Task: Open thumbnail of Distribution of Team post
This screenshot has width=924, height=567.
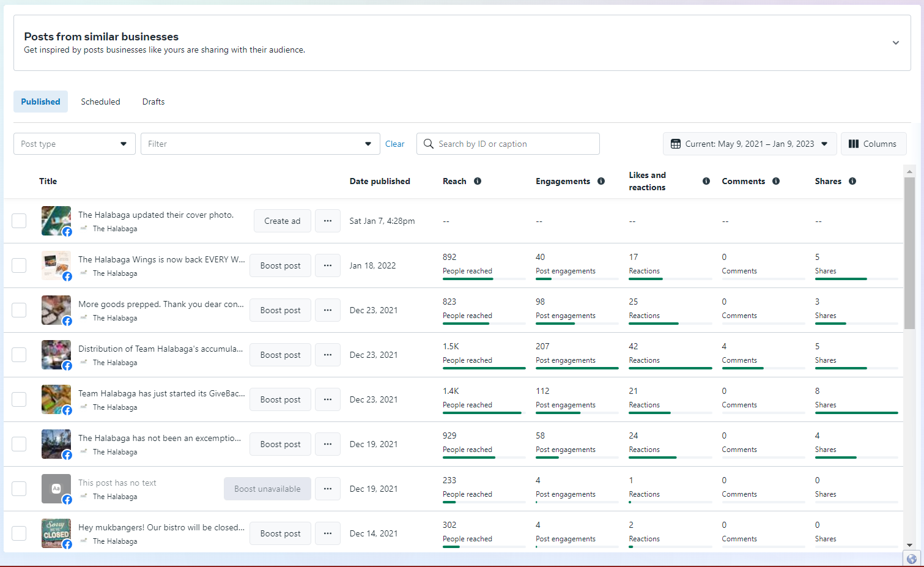Action: coord(56,355)
